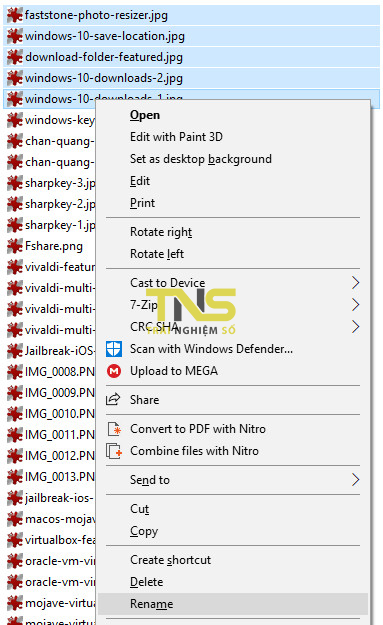
Task: Select the file name download-folder-featured.jpg
Action: pyautogui.click(x=104, y=57)
